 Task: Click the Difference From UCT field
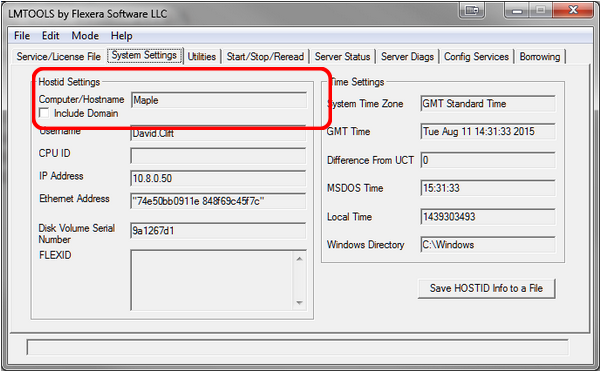click(488, 160)
